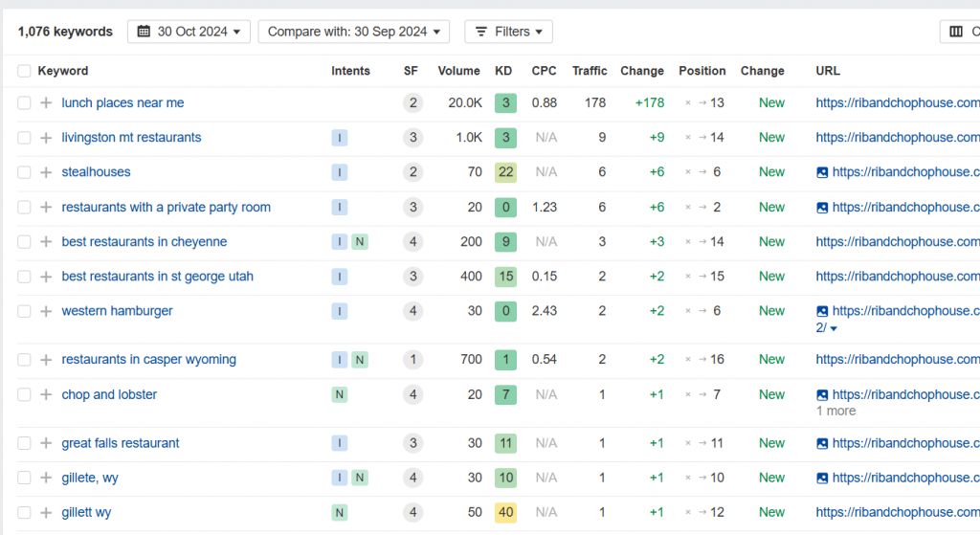Image resolution: width=980 pixels, height=535 pixels.
Task: Open Compare with: 30 Sep 2024 dropdown
Action: [354, 32]
